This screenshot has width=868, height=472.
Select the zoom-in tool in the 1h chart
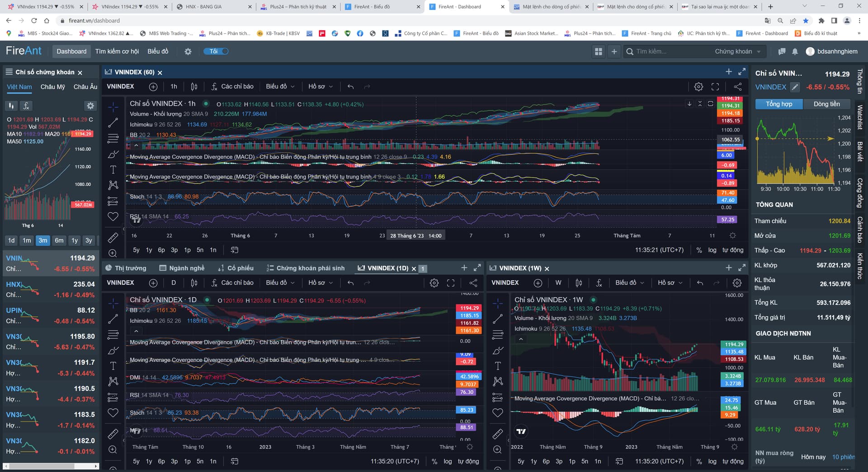tap(113, 253)
